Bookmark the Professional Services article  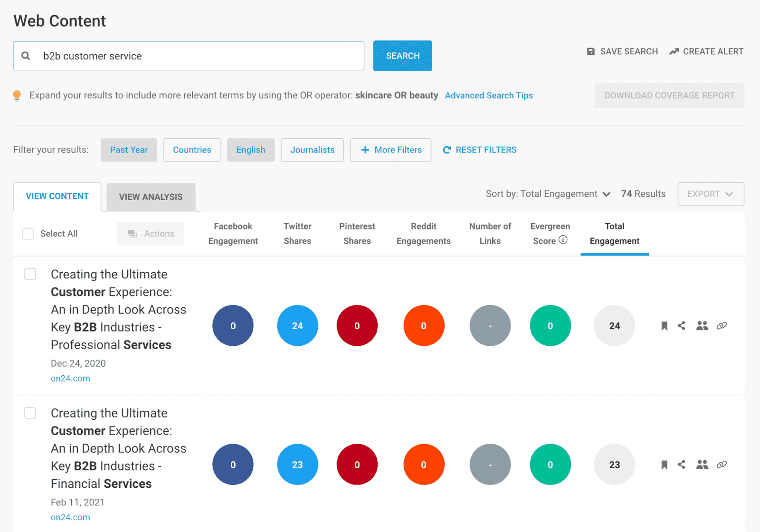pos(664,326)
